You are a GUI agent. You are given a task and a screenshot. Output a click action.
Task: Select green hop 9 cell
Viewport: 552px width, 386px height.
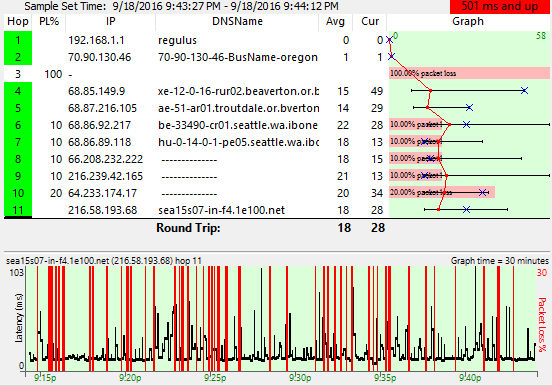[x=18, y=176]
